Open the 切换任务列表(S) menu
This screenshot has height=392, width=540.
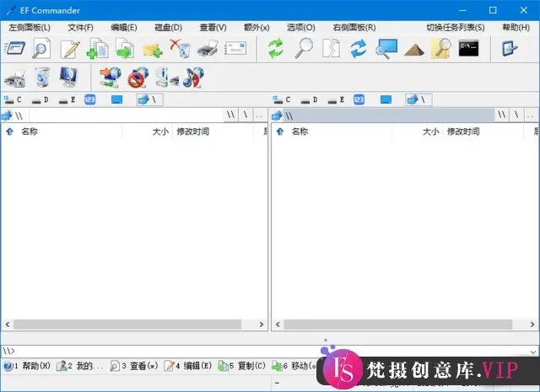click(456, 28)
